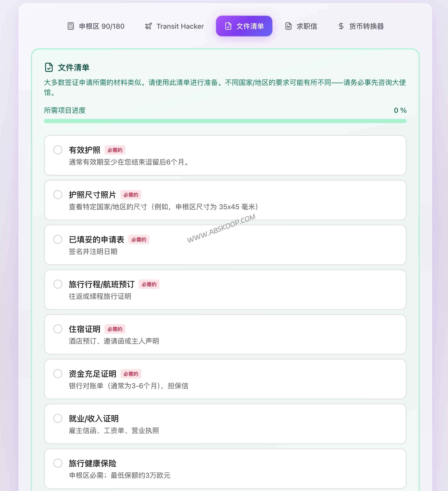This screenshot has width=448, height=491.
Task: Mark 护照尺寸照片 as completed
Action: (x=58, y=195)
